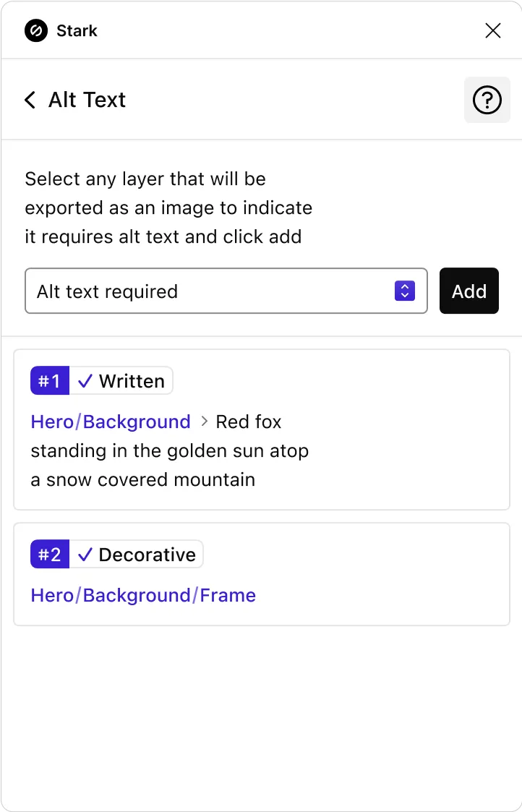
Task: Open the Alt text required dropdown
Action: click(226, 291)
